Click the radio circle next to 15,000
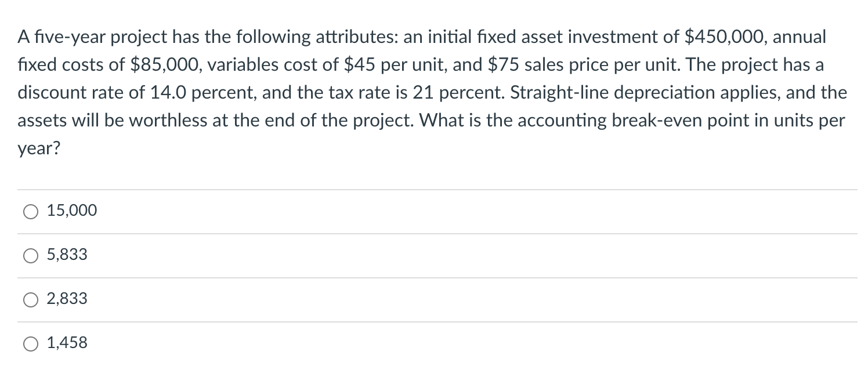Screen dimensions: 868x384 tap(30, 211)
